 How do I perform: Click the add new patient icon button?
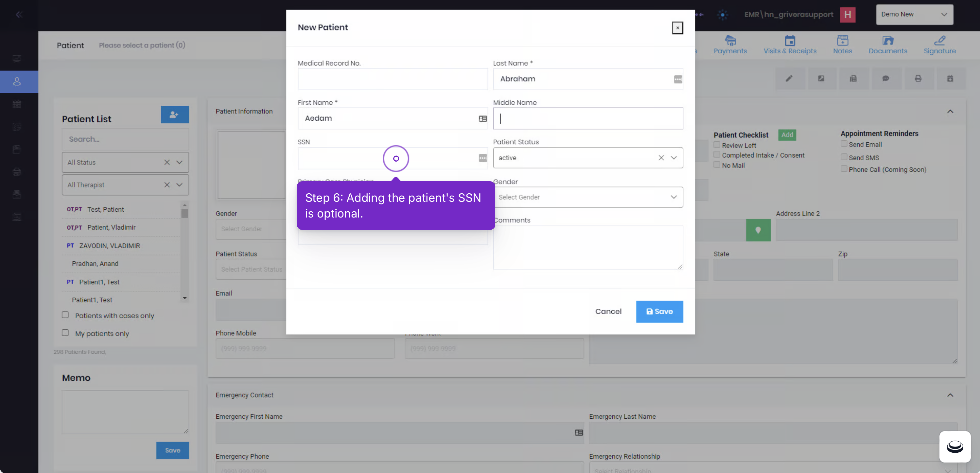point(175,114)
